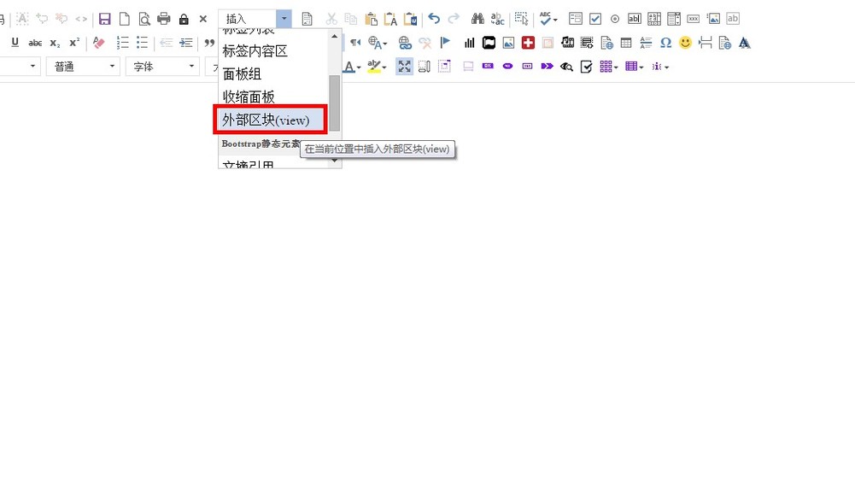Insert an image (picture icon)
This screenshot has height=504, width=855.
point(508,43)
